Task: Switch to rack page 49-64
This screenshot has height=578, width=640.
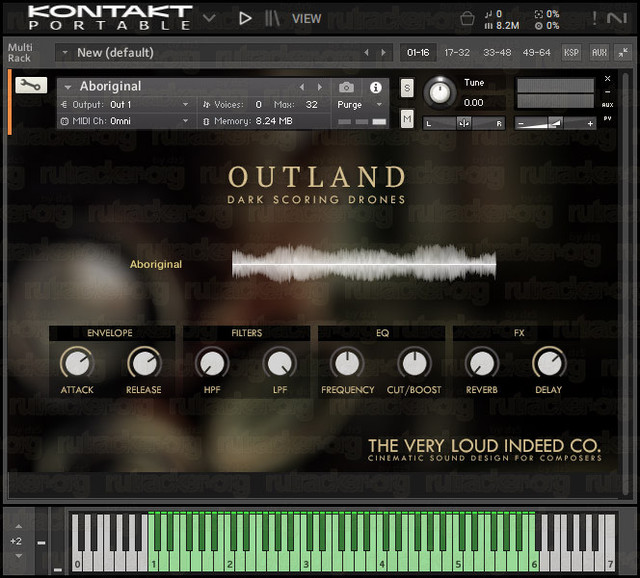Action: pos(536,53)
